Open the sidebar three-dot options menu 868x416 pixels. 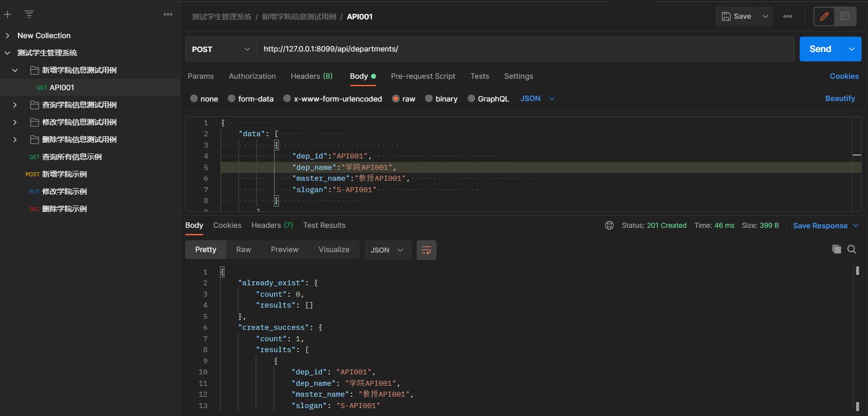click(168, 14)
